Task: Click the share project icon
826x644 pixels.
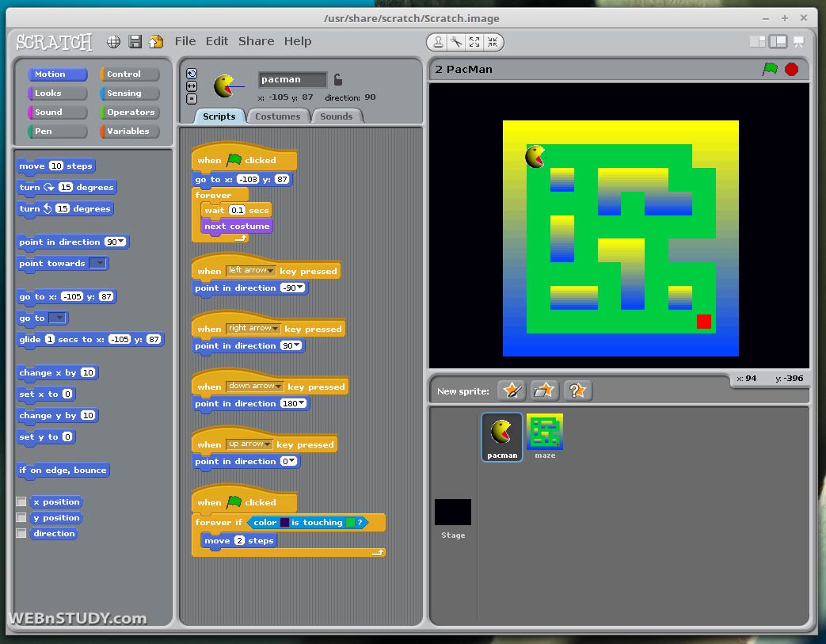Action: [156, 42]
